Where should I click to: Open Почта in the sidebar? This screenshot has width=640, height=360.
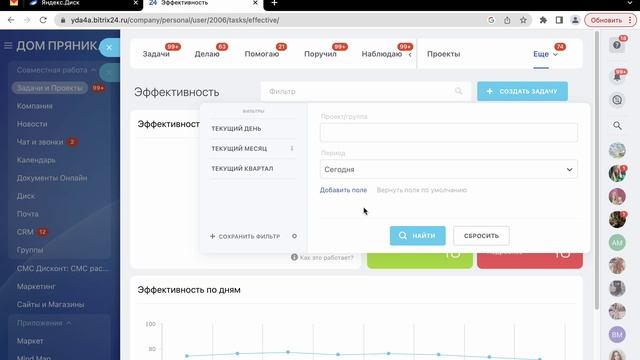[x=28, y=214]
